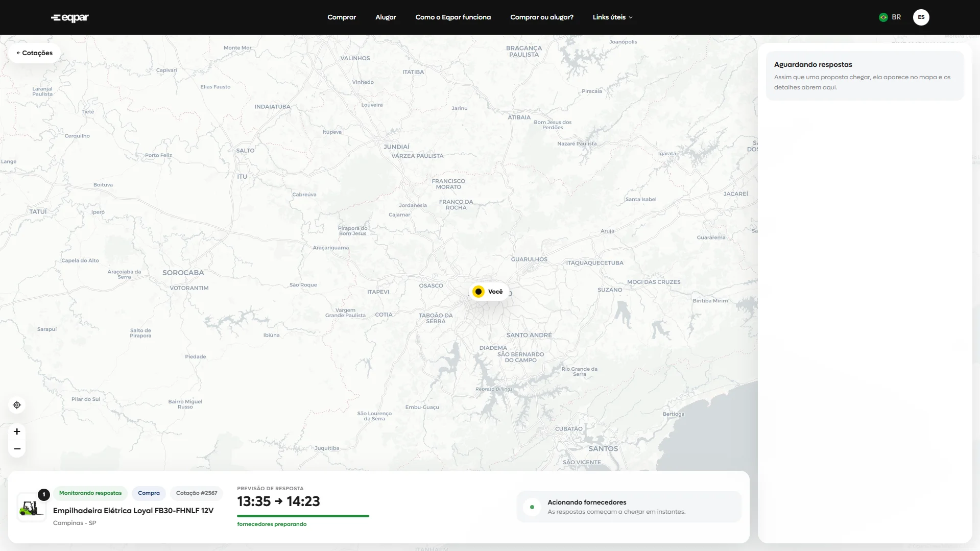The height and width of the screenshot is (551, 980).
Task: Go back to Cotações
Action: 34,53
